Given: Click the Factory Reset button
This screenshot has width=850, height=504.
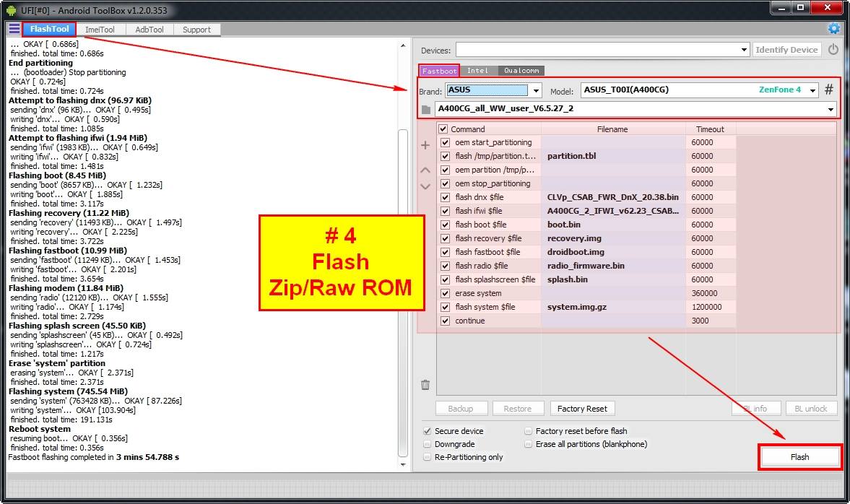Looking at the screenshot, I should coord(582,409).
